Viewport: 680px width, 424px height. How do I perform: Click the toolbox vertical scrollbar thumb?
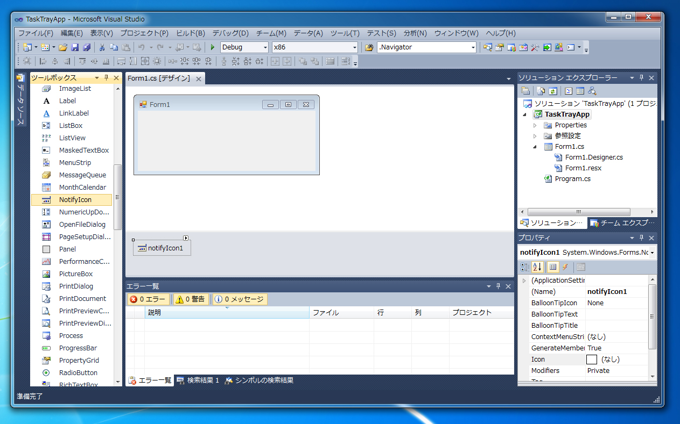coord(117,197)
